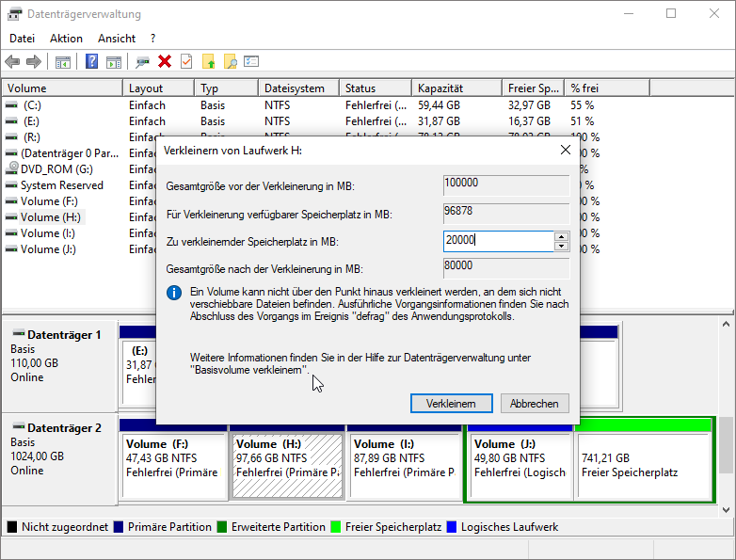Click the folder icon with green arrow
The image size is (736, 560).
coord(209,62)
